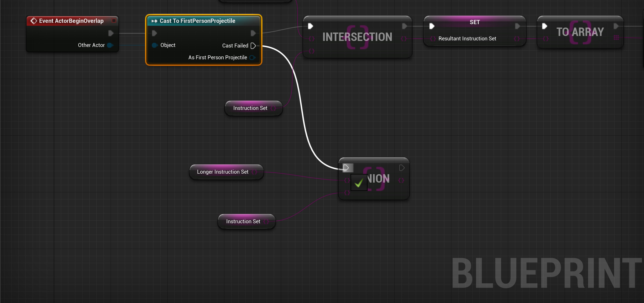Viewport: 644px width, 303px height.
Task: Click the Intersection node exec input pin
Action: [310, 26]
